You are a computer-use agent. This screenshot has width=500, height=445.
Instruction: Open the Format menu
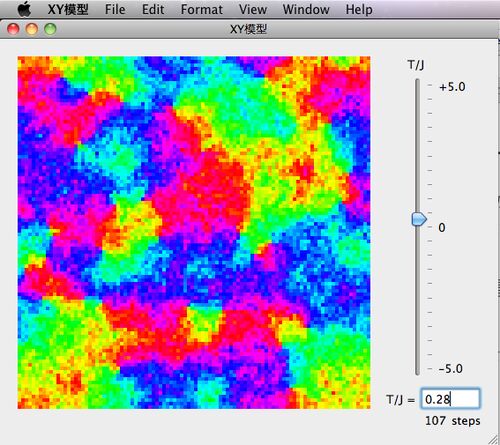tap(202, 9)
